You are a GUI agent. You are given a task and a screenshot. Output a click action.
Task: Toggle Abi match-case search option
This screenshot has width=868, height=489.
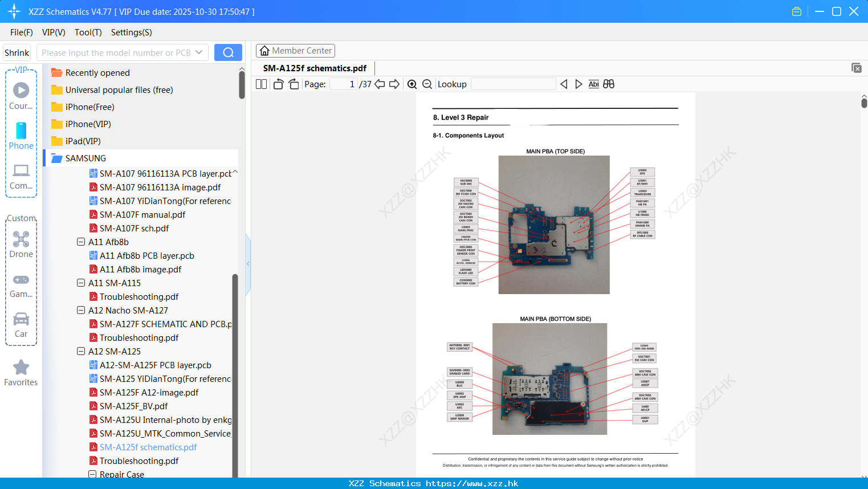coord(593,84)
